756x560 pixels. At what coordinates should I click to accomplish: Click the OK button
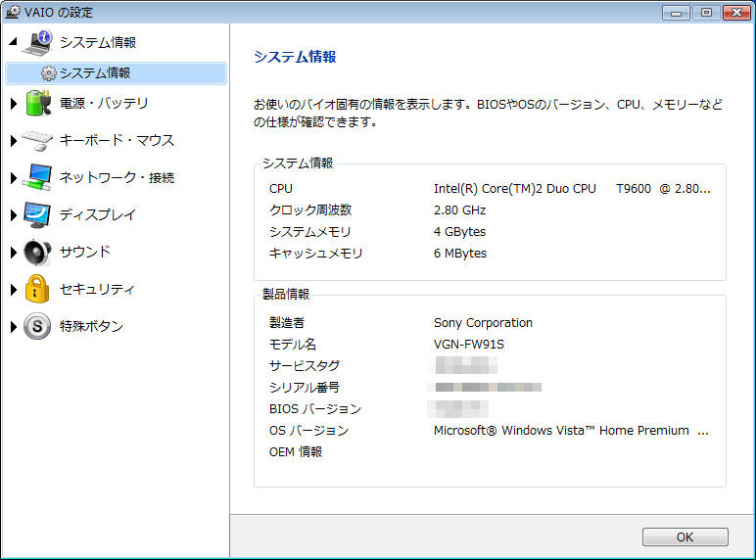pos(685,537)
